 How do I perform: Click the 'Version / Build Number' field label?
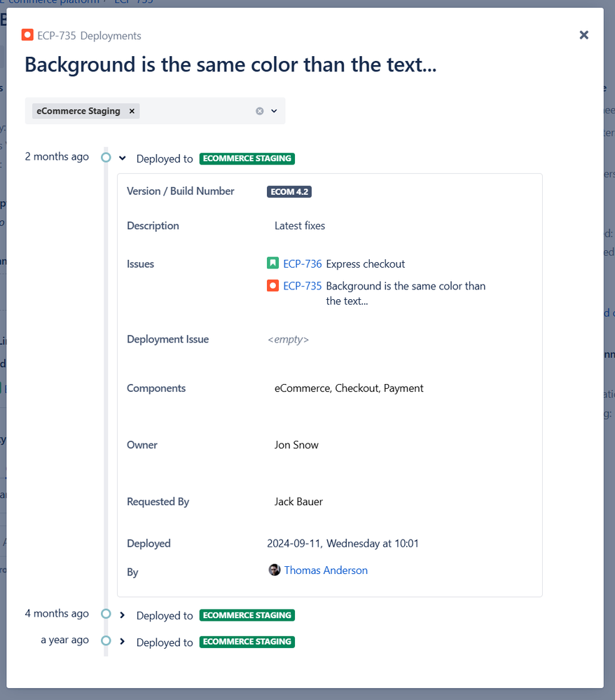[x=180, y=191]
